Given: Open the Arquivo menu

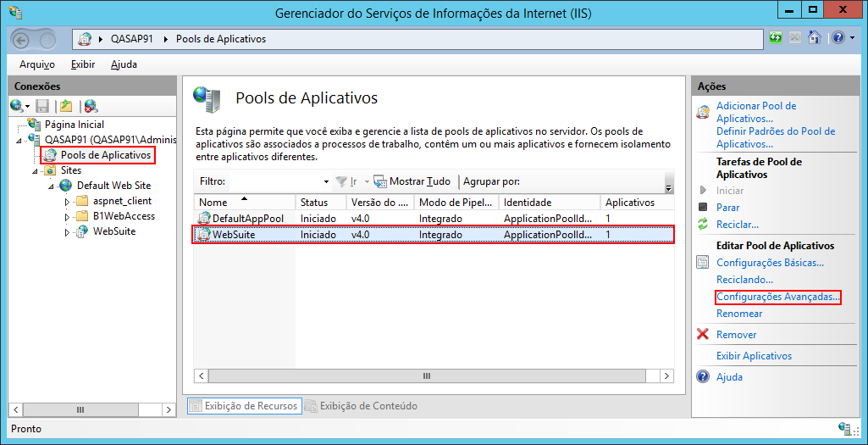Looking at the screenshot, I should point(37,64).
